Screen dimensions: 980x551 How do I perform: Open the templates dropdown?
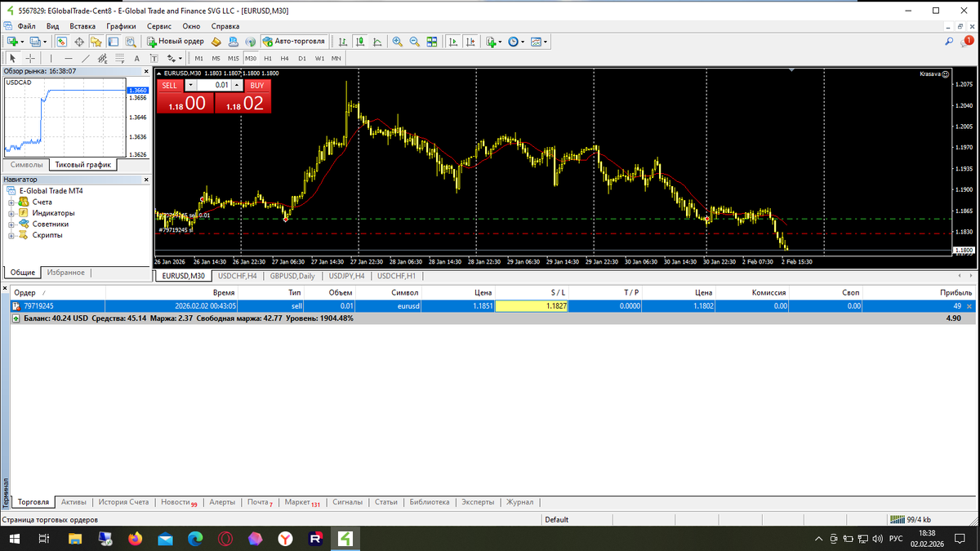pyautogui.click(x=546, y=41)
